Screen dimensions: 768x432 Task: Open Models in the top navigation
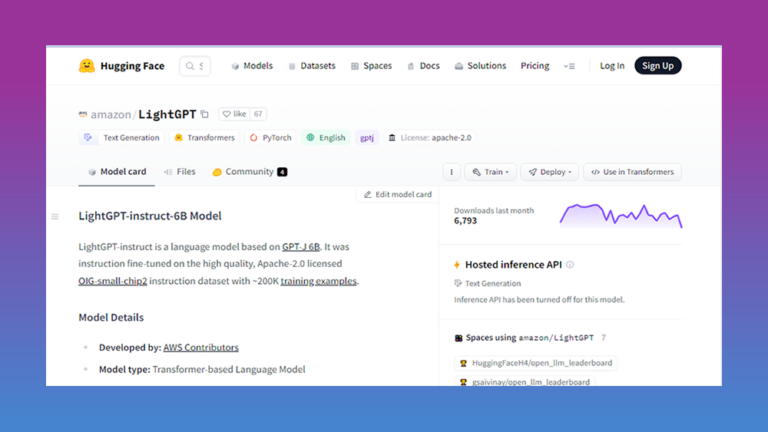(x=252, y=66)
